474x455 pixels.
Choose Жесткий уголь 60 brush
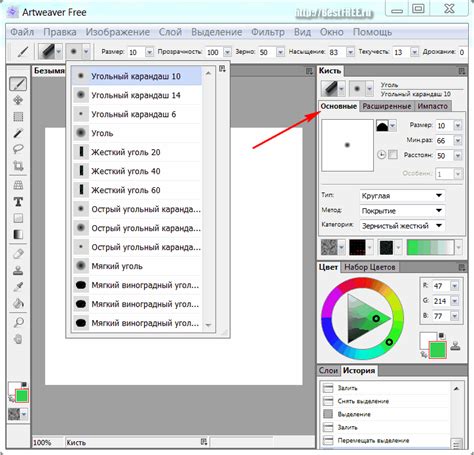[x=137, y=190]
